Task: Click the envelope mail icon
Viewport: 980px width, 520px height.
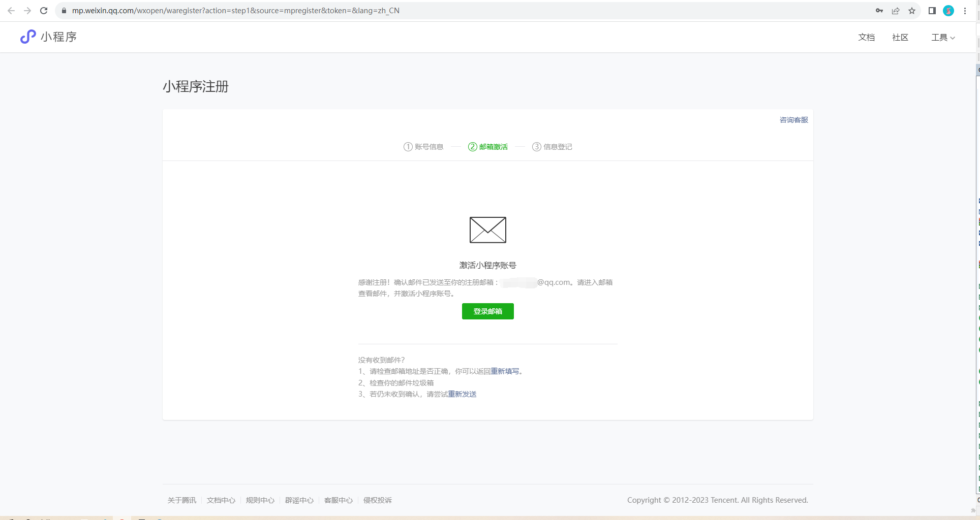Action: tap(488, 230)
